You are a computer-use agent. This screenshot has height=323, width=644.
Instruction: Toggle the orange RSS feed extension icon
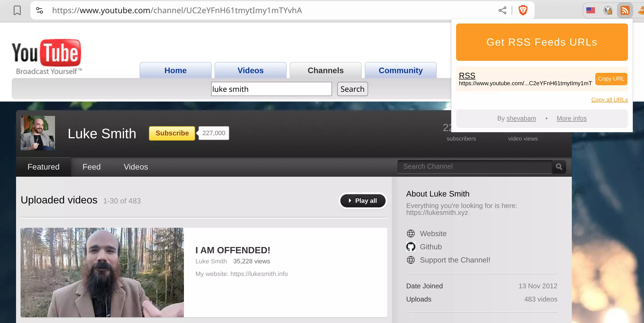[625, 11]
